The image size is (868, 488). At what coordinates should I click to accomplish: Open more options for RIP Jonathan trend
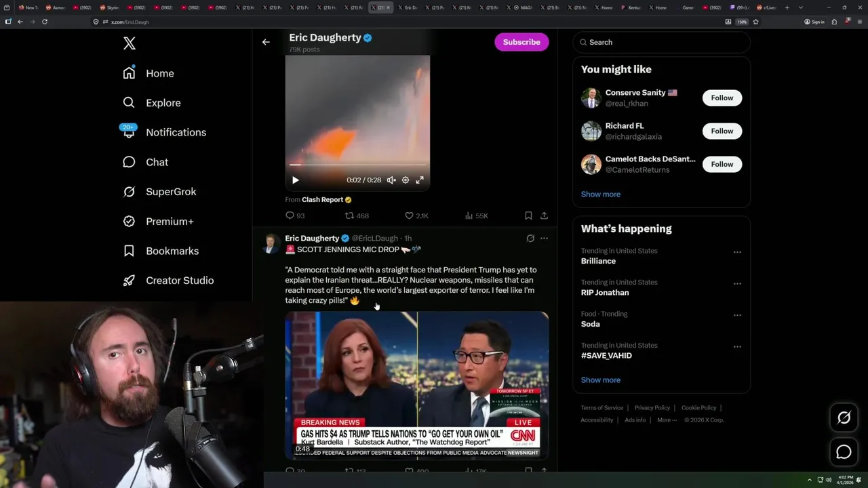[x=737, y=284]
